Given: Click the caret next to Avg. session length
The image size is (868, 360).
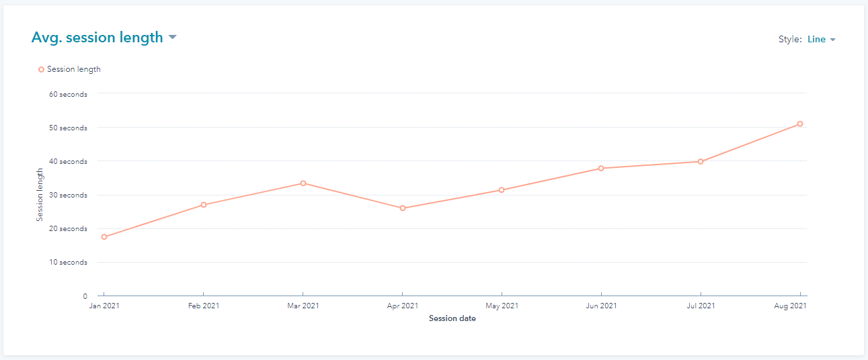Looking at the screenshot, I should point(173,38).
